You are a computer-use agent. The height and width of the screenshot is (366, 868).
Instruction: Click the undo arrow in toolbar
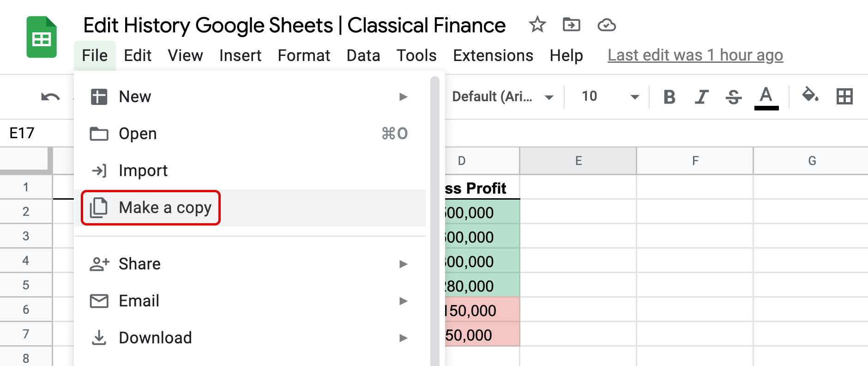click(50, 97)
